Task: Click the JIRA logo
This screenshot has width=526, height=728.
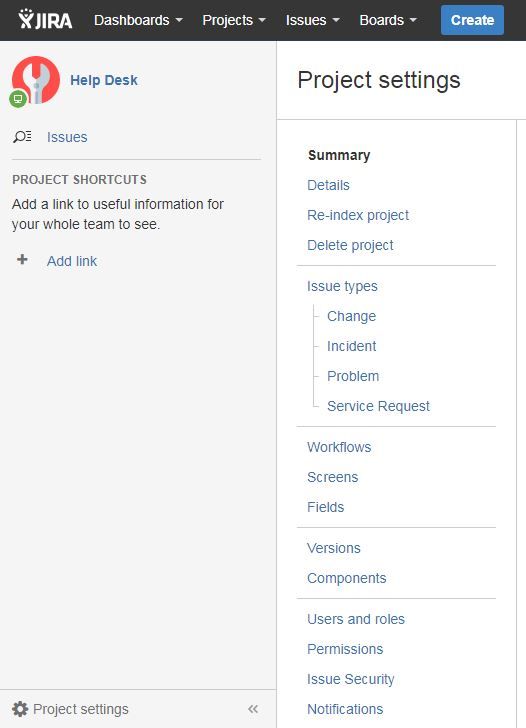Action: point(45,20)
